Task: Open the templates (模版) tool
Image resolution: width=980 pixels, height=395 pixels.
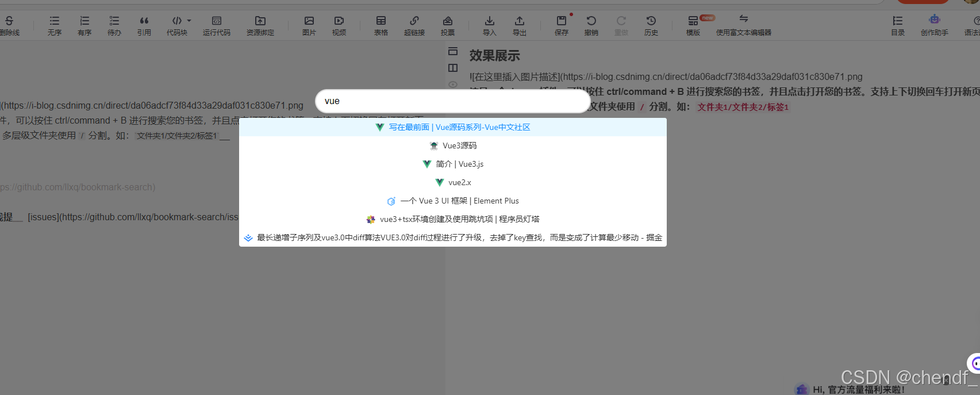Action: pyautogui.click(x=693, y=26)
